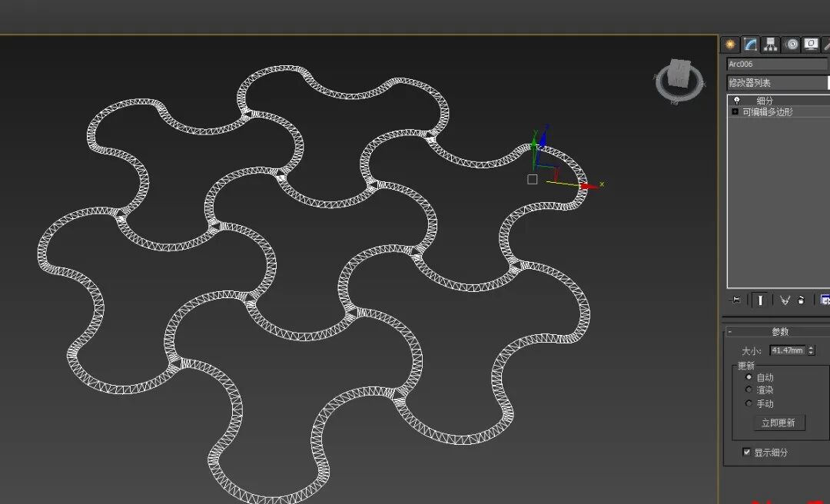Toggle the 细分 modifier lightbulb icon
Viewport: 830px width, 504px height.
[x=736, y=100]
